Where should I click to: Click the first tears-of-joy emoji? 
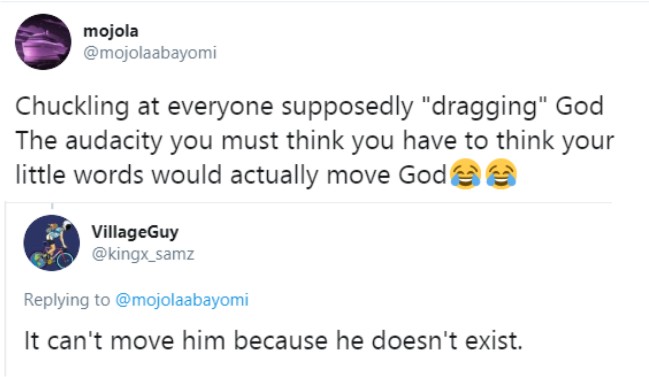click(465, 174)
